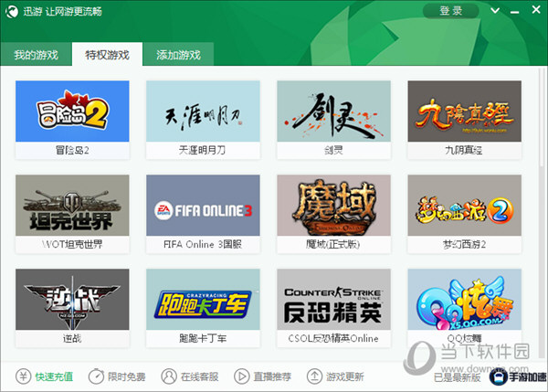
Task: Click the 游戏更新 update icon
Action: (x=315, y=376)
